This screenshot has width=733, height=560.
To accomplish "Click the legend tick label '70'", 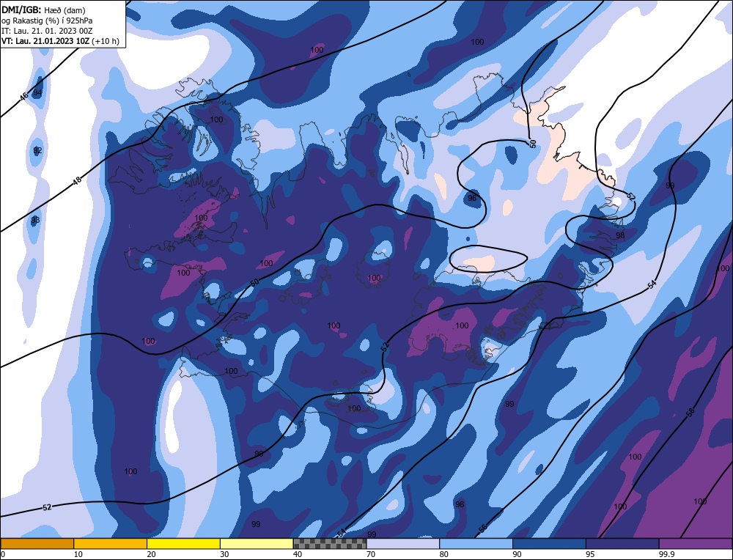I will 371,554.
